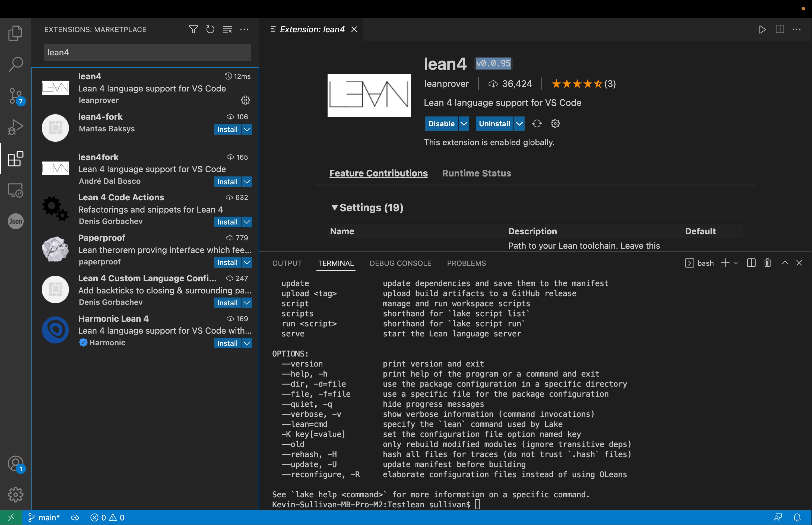Open the Extensions view icon
This screenshot has height=525, width=812.
tap(15, 159)
